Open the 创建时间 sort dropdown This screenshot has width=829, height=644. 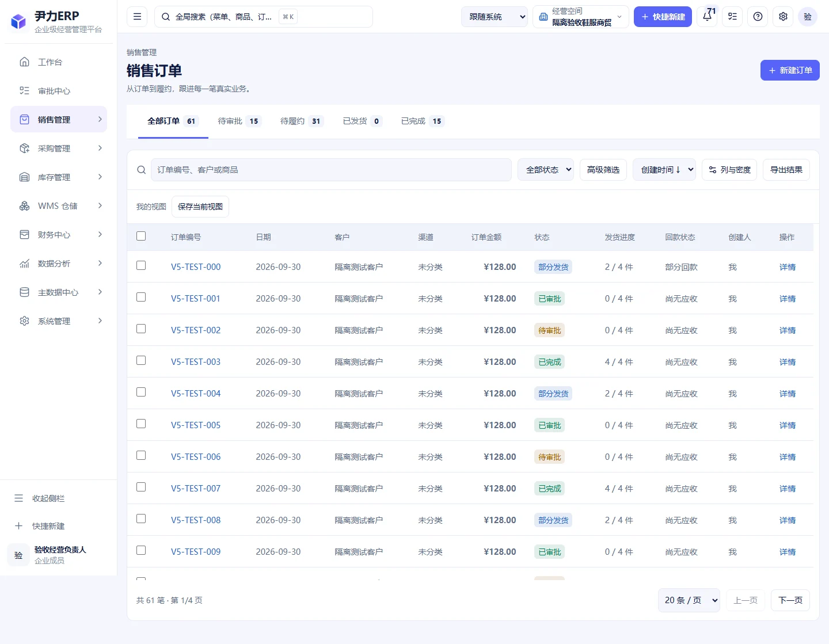(664, 170)
